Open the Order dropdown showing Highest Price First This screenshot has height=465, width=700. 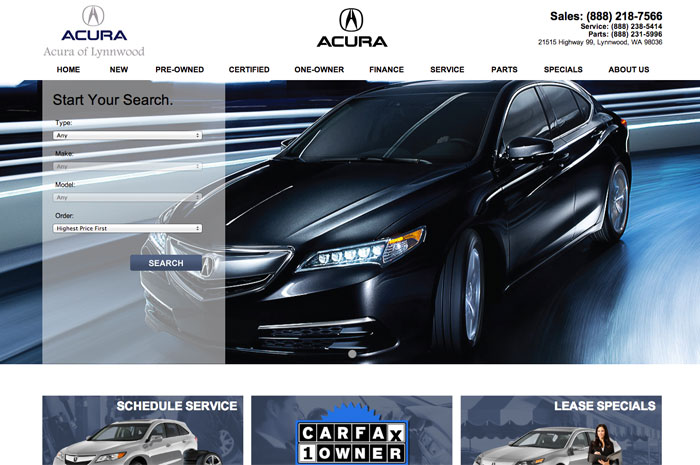(x=128, y=228)
